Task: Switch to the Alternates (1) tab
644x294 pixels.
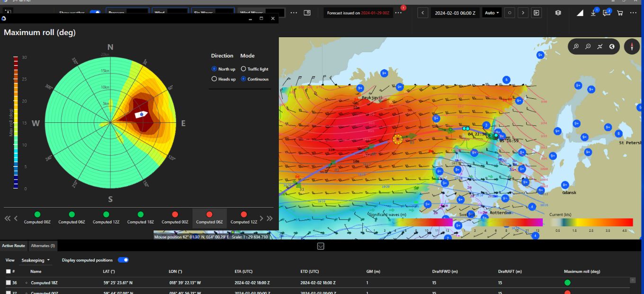Action: 43,246
